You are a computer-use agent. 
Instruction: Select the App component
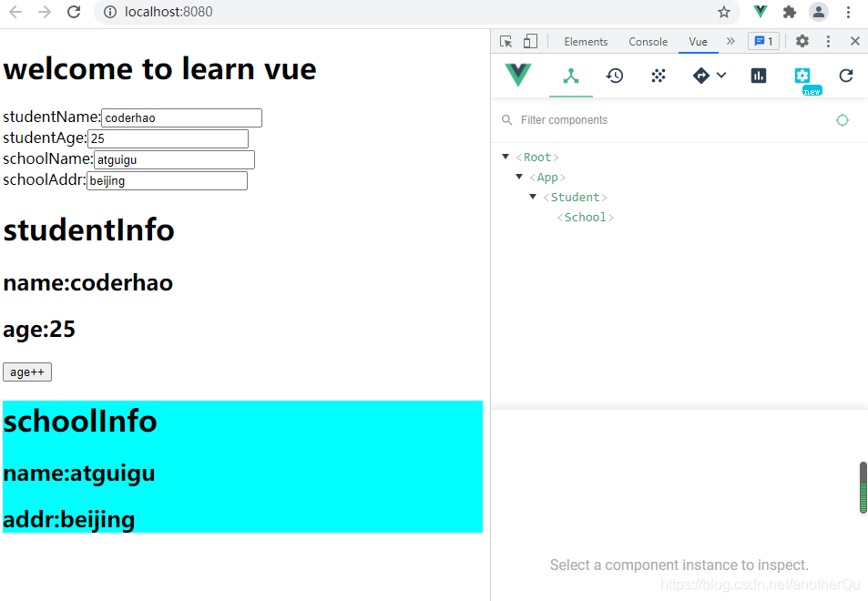click(x=546, y=177)
